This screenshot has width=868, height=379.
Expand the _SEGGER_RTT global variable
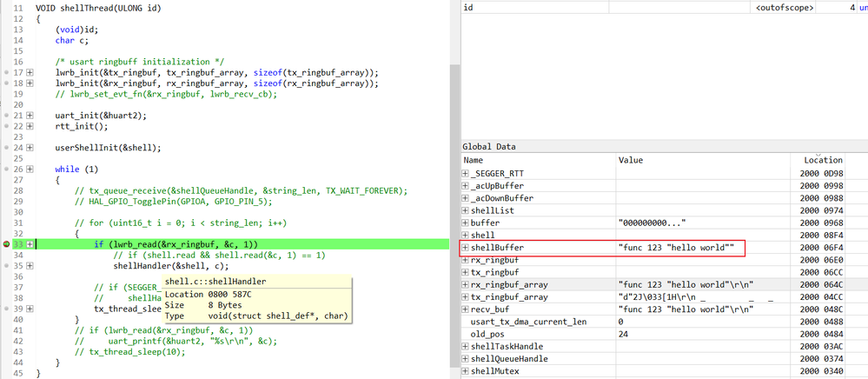pos(466,174)
